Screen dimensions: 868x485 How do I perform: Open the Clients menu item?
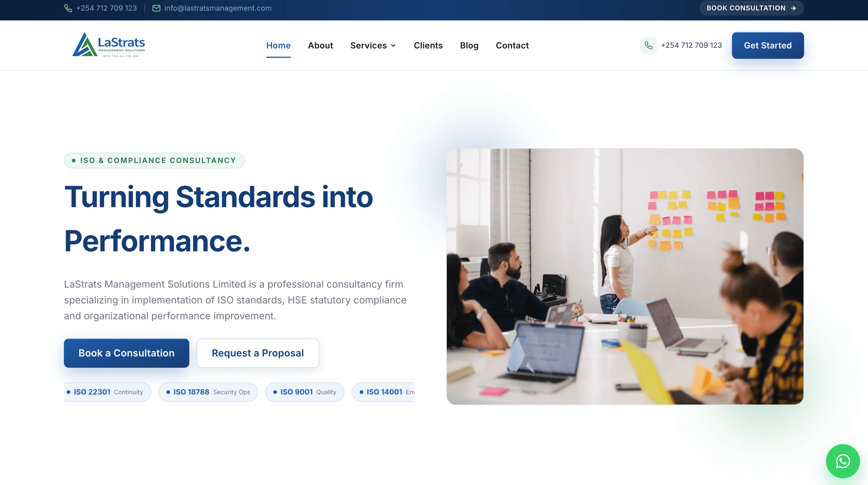click(x=428, y=45)
